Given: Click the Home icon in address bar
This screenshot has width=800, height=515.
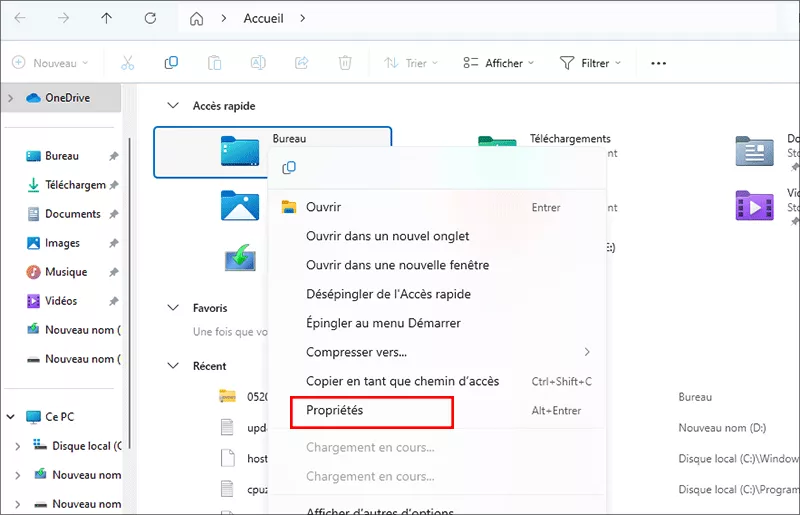Looking at the screenshot, I should pyautogui.click(x=196, y=19).
